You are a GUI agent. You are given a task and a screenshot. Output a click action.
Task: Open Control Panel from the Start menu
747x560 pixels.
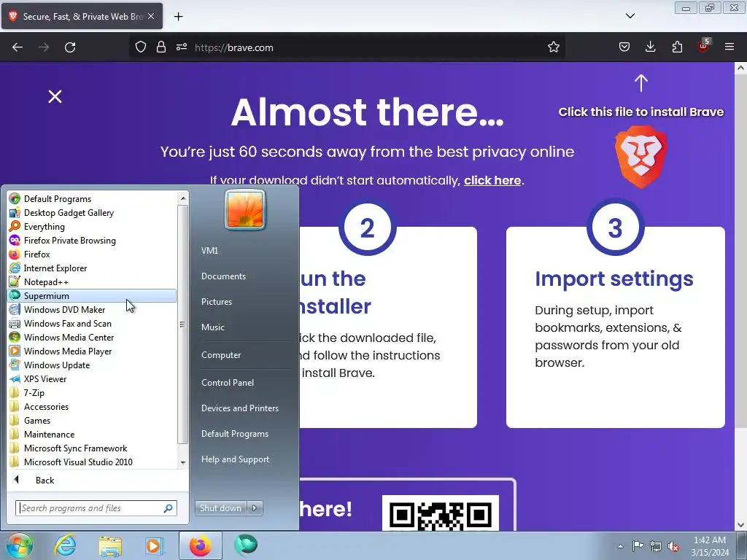(x=228, y=382)
